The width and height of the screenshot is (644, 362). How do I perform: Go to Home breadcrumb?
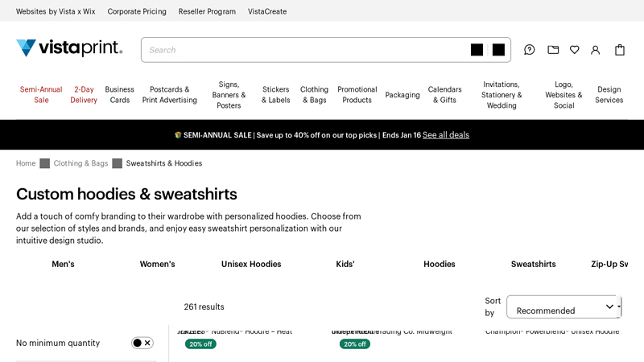click(x=26, y=163)
